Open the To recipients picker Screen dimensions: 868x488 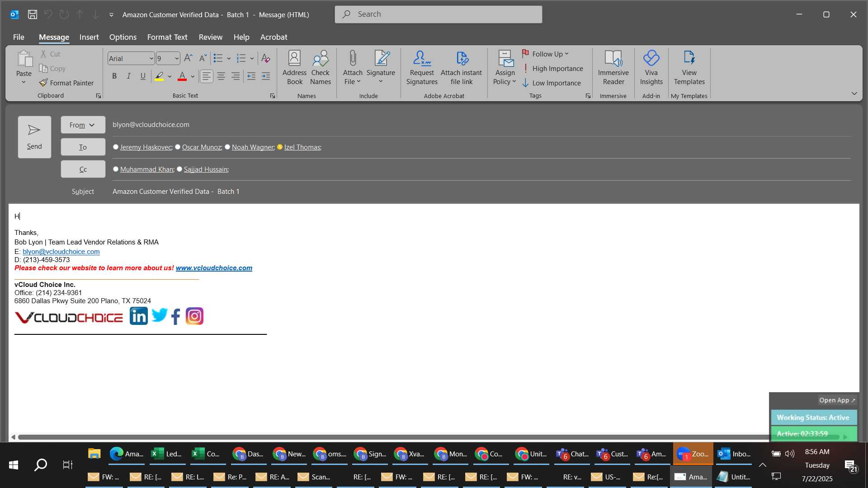[x=83, y=147]
